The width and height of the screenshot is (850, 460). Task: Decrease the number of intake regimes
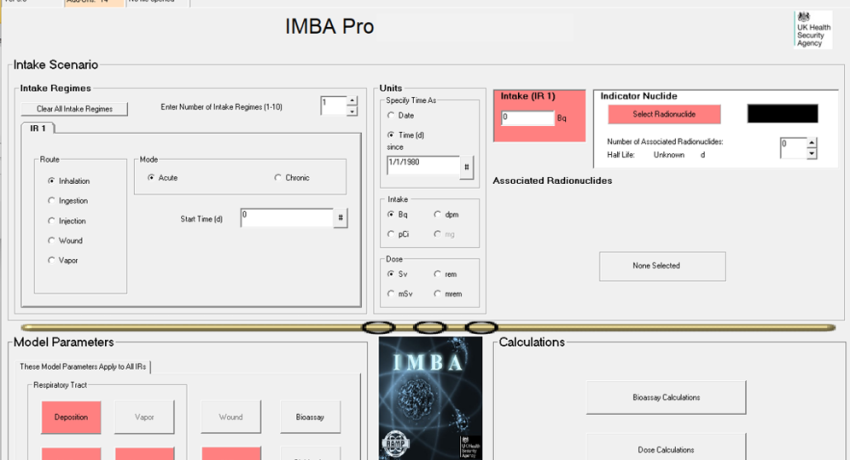(x=352, y=111)
